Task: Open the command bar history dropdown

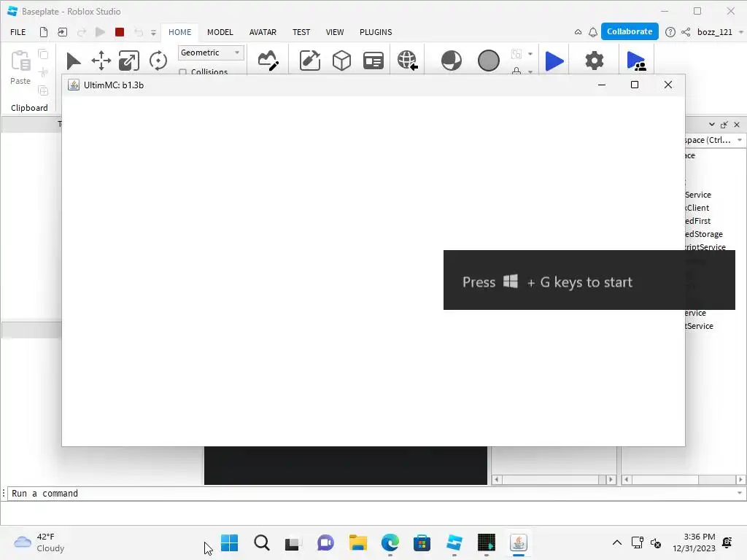Action: pos(740,493)
